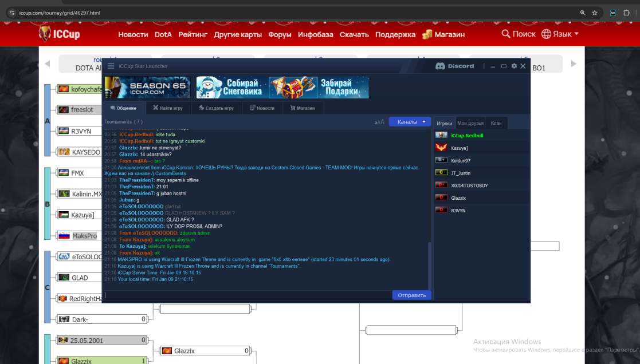Open Скачать in website navigation
640x364 pixels.
pyautogui.click(x=354, y=35)
